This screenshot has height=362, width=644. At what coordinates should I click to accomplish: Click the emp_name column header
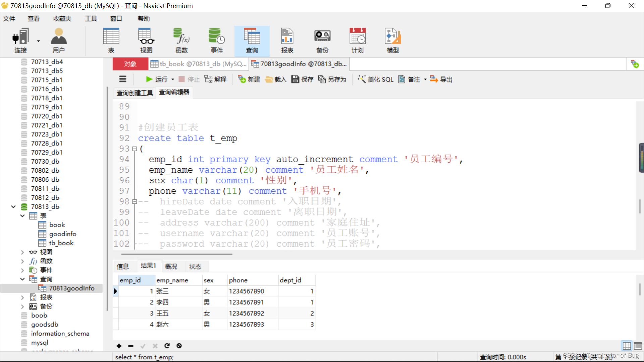point(179,280)
